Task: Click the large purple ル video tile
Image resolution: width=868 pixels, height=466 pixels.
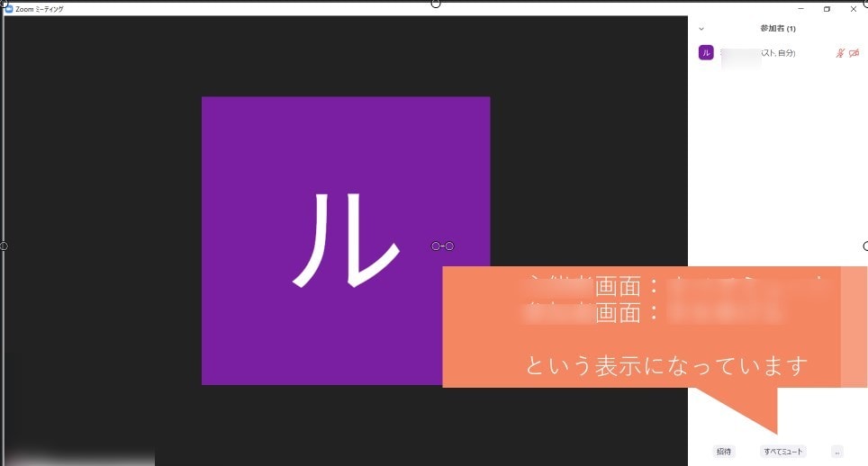Action: pyautogui.click(x=346, y=240)
